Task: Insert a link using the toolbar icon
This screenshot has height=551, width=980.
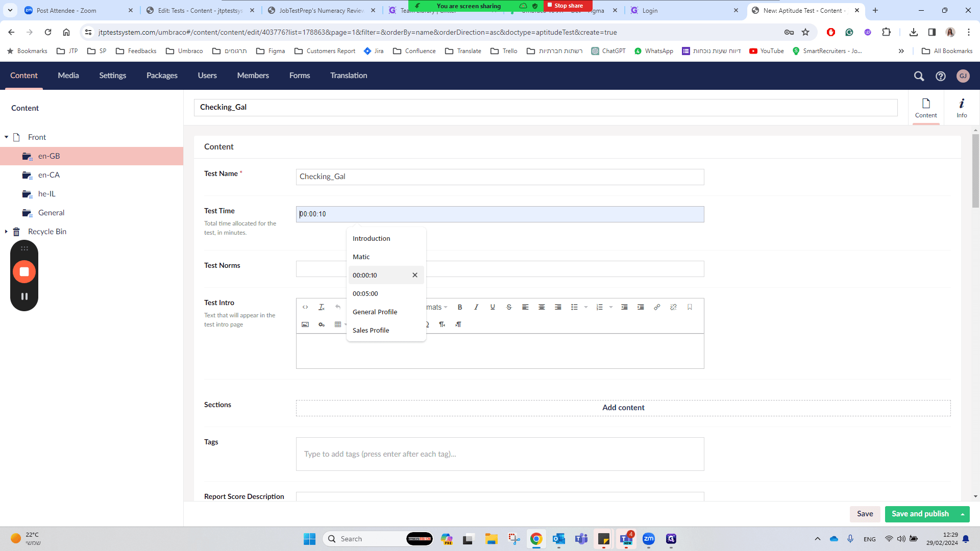Action: (657, 307)
